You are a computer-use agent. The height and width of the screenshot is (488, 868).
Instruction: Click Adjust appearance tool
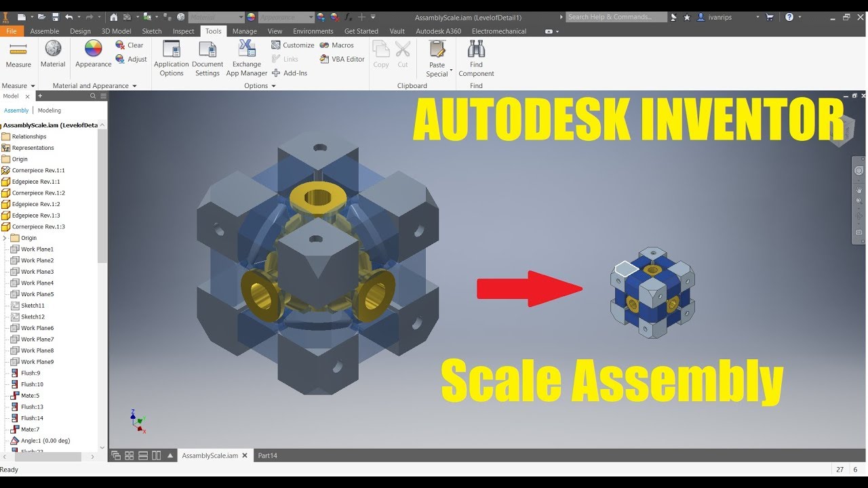[131, 59]
